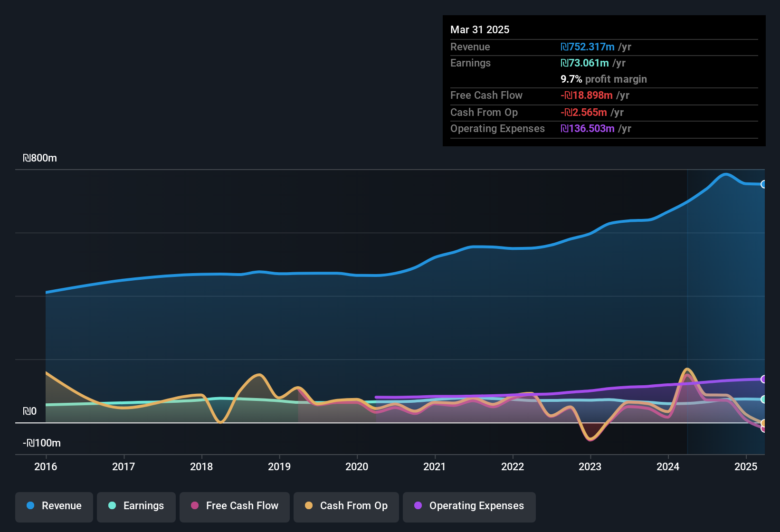This screenshot has width=780, height=532.
Task: Click the Operating Expenses tooltip row label
Action: [497, 128]
